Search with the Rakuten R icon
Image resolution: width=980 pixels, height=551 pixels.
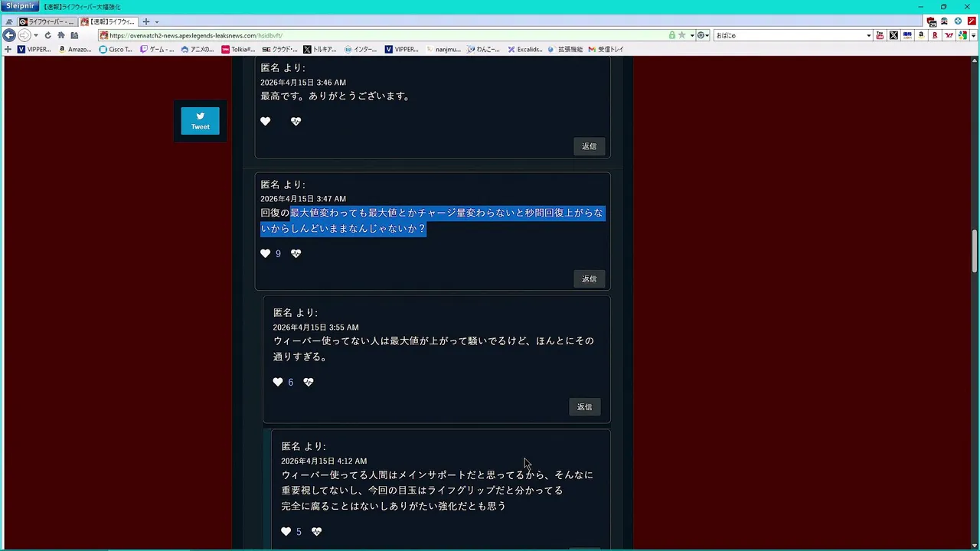[935, 35]
